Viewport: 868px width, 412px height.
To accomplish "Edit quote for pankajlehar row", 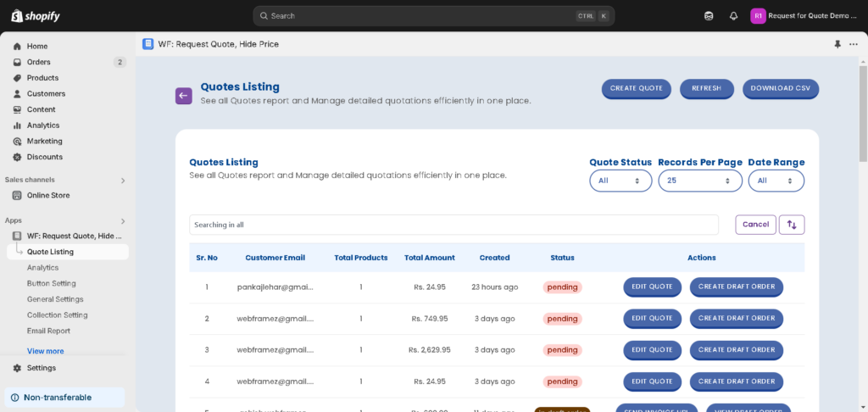I will pyautogui.click(x=652, y=287).
